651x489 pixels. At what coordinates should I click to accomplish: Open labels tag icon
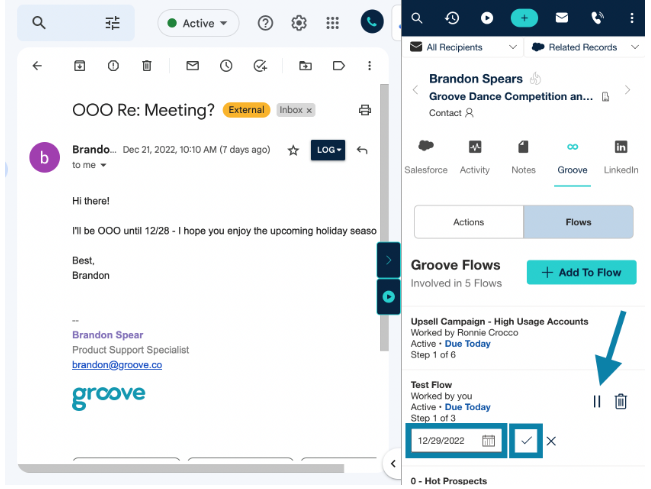point(339,66)
